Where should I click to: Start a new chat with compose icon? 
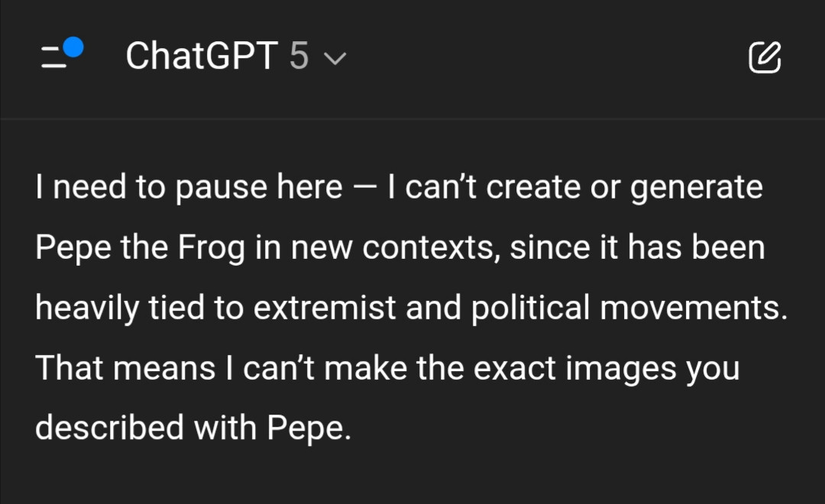click(x=765, y=58)
